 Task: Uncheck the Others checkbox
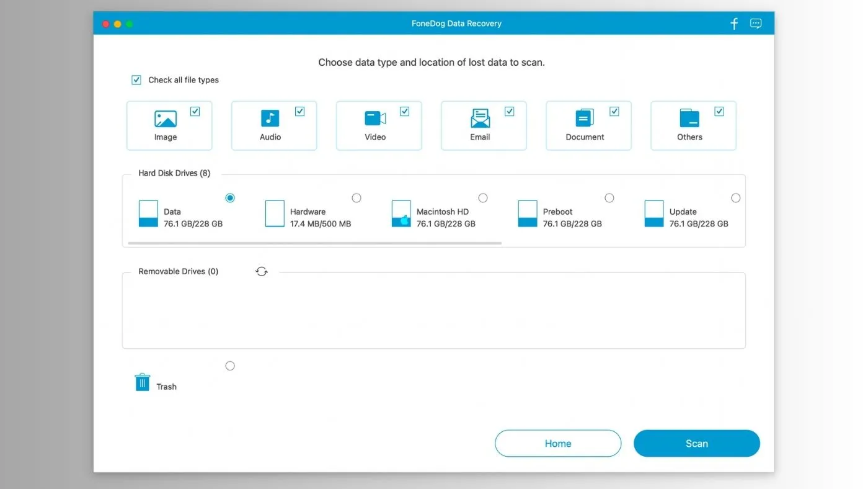[x=719, y=112]
